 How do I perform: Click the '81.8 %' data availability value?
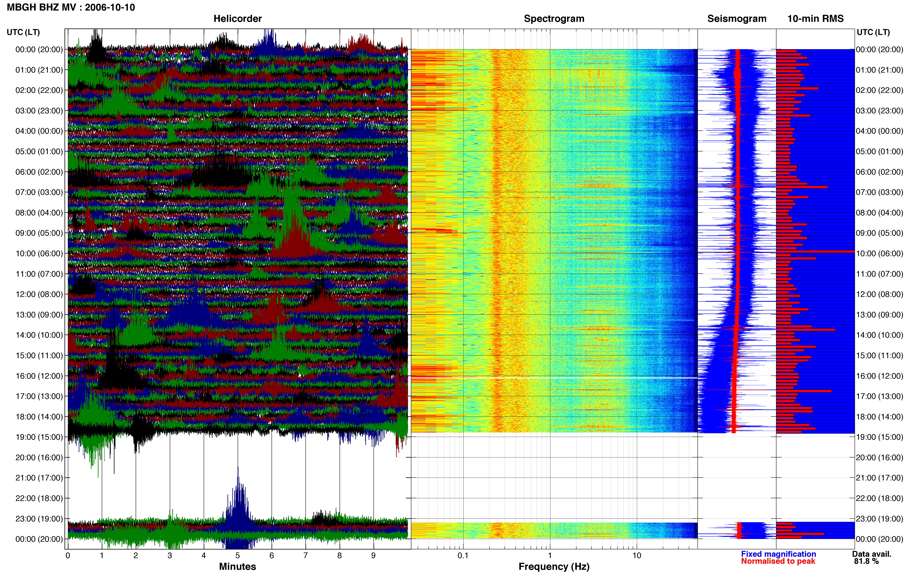(x=866, y=561)
